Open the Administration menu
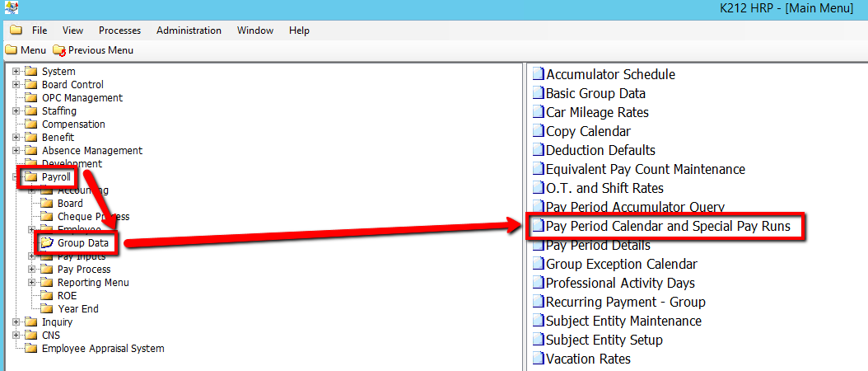 pyautogui.click(x=189, y=31)
